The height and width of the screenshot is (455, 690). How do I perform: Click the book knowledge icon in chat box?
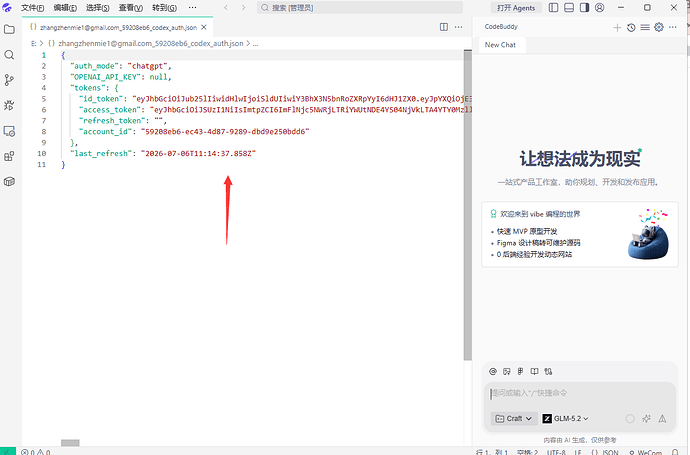click(534, 371)
